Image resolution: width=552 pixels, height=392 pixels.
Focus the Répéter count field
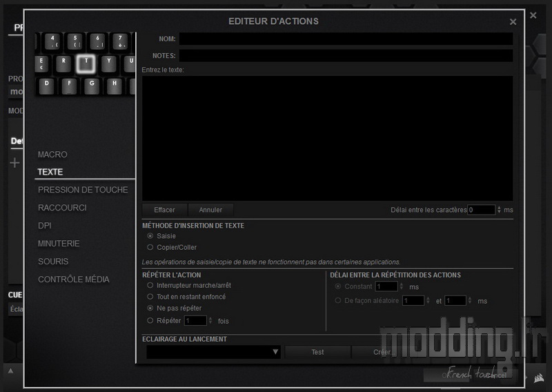point(195,320)
